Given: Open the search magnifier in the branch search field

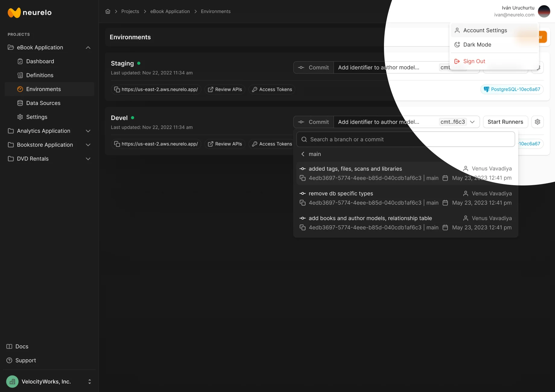Looking at the screenshot, I should [304, 139].
